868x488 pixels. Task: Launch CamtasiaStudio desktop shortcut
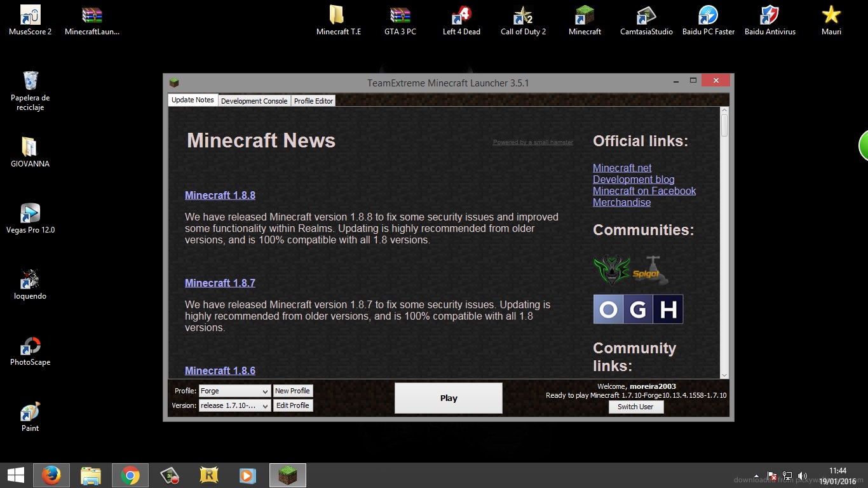point(646,20)
